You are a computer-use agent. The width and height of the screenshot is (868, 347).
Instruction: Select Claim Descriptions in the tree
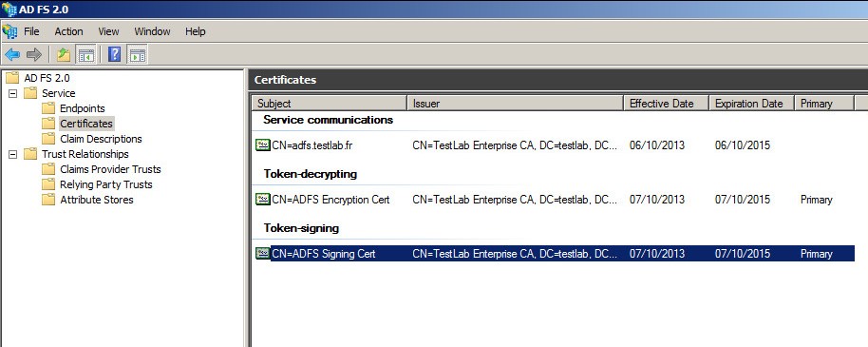click(x=101, y=139)
